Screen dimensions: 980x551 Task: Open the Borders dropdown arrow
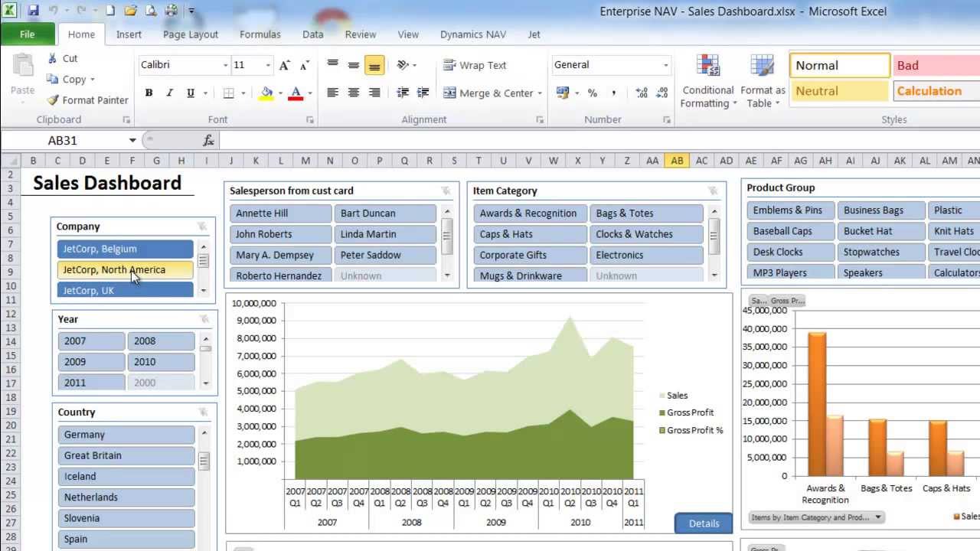[x=243, y=93]
